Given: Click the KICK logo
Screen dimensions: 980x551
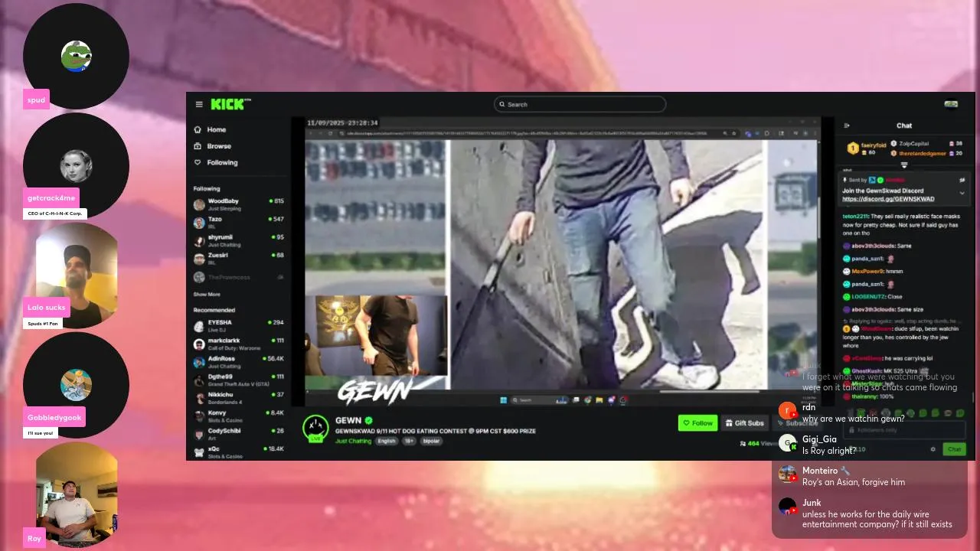Looking at the screenshot, I should 229,104.
